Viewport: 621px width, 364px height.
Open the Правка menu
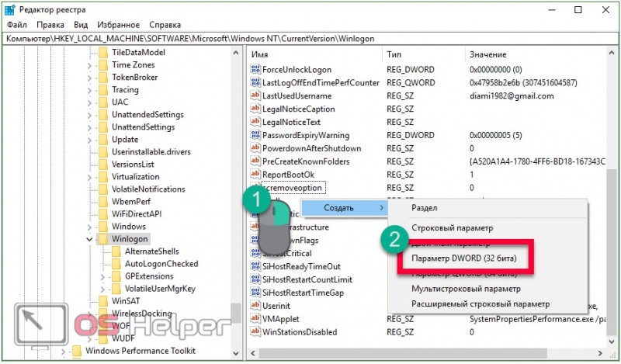click(50, 25)
